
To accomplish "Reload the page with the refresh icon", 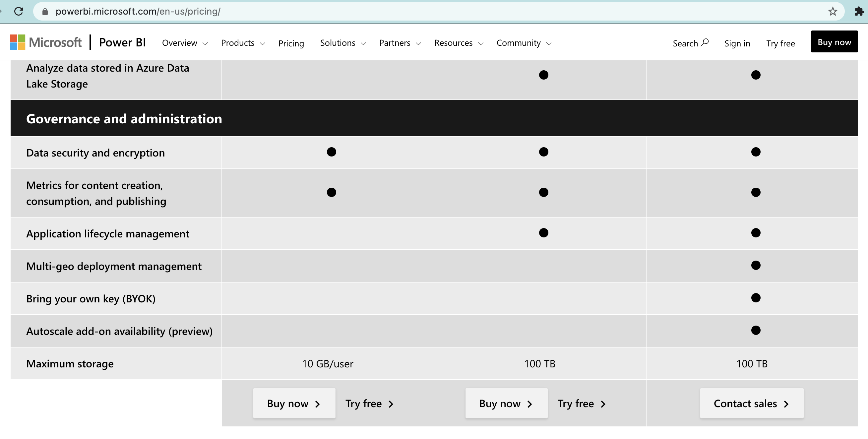I will tap(19, 11).
